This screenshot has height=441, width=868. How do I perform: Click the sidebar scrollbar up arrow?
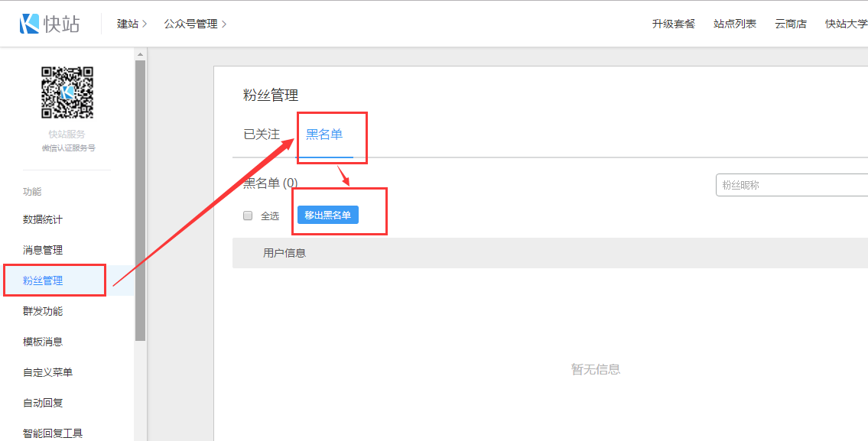[140, 54]
